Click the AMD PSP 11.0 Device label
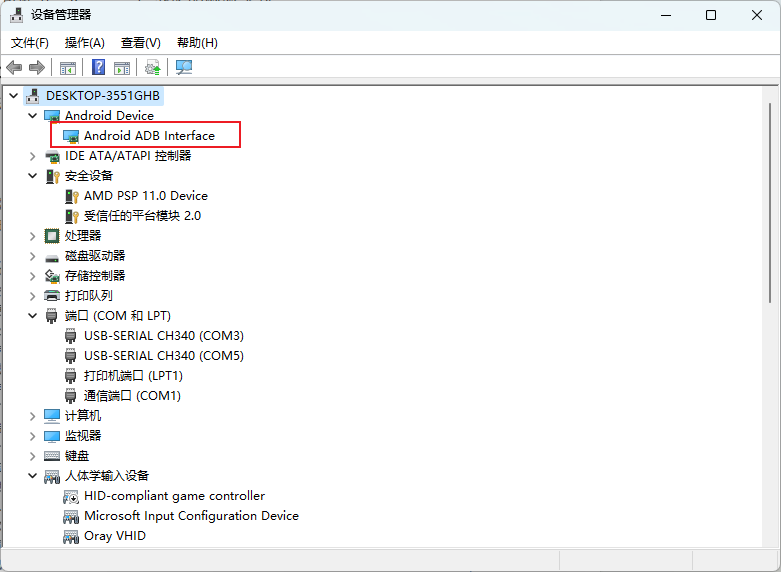 point(146,196)
